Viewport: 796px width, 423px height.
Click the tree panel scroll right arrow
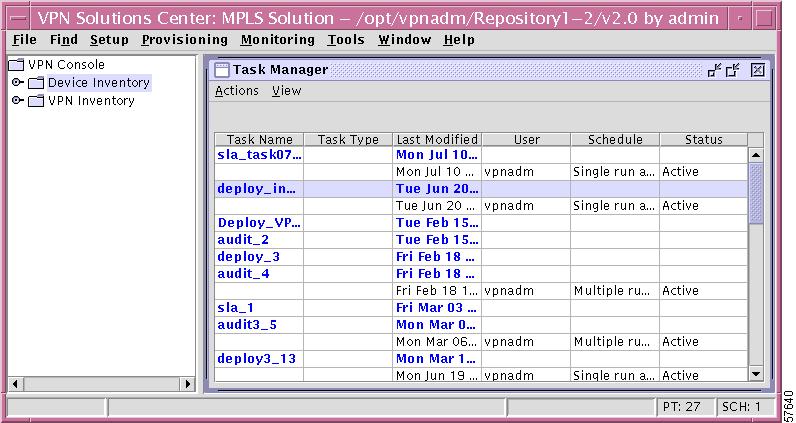[188, 384]
